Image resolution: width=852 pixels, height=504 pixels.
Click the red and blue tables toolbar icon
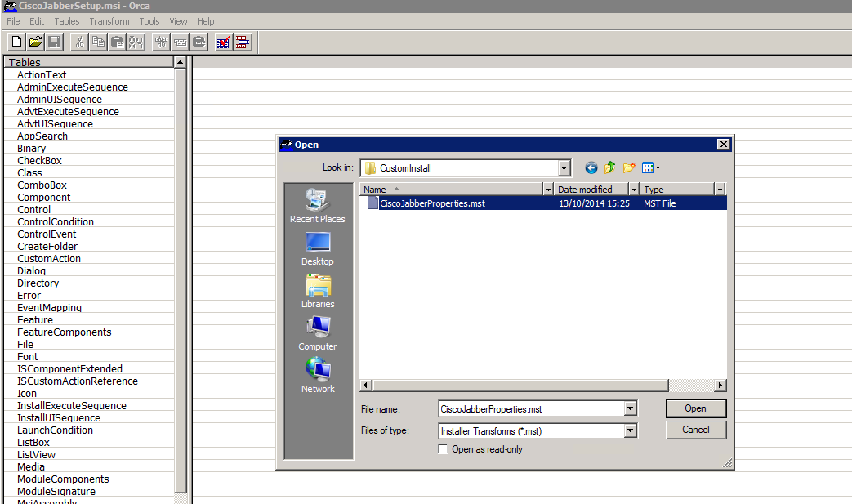tap(243, 42)
